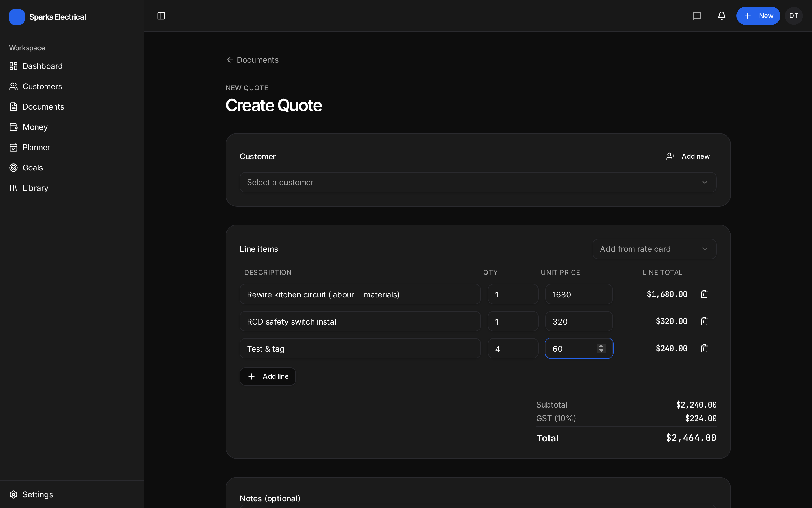Edit the 1680 unit price field
812x508 pixels.
tap(579, 294)
